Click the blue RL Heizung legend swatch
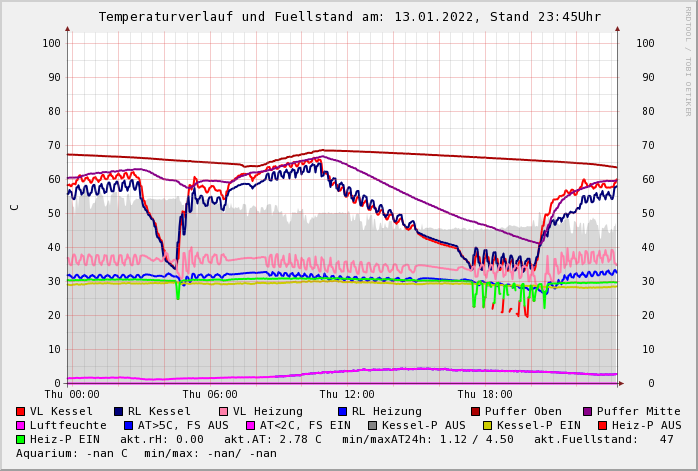This screenshot has width=698, height=471. click(x=343, y=411)
